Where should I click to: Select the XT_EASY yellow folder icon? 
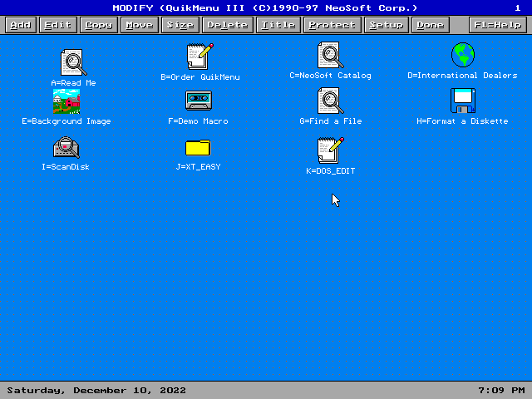198,148
